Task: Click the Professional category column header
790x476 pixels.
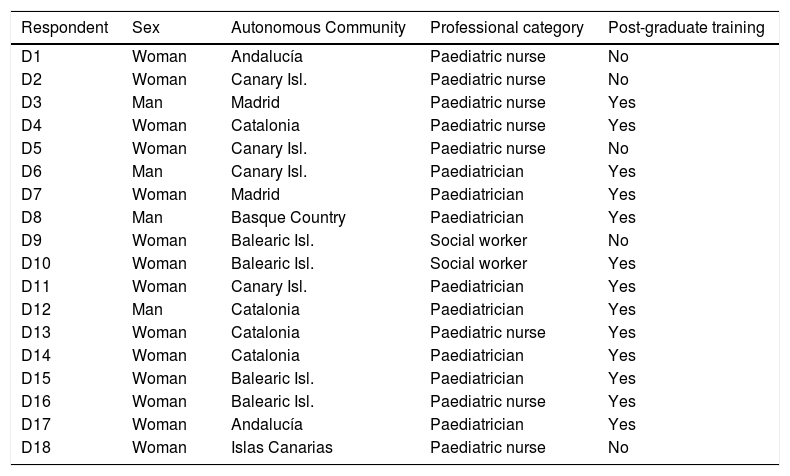Action: pyautogui.click(x=507, y=28)
